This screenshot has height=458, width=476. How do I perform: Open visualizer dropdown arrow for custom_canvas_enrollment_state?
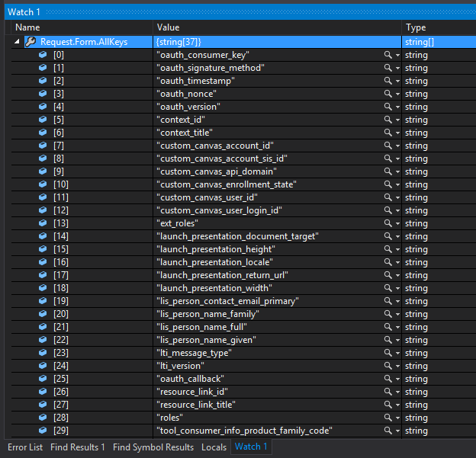(397, 184)
